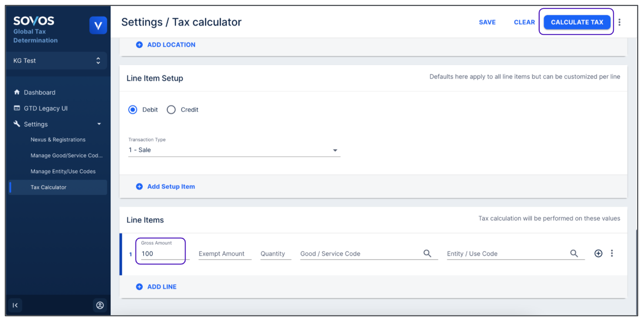This screenshot has height=322, width=644.
Task: Click the Sovos V logo icon
Action: [x=98, y=26]
